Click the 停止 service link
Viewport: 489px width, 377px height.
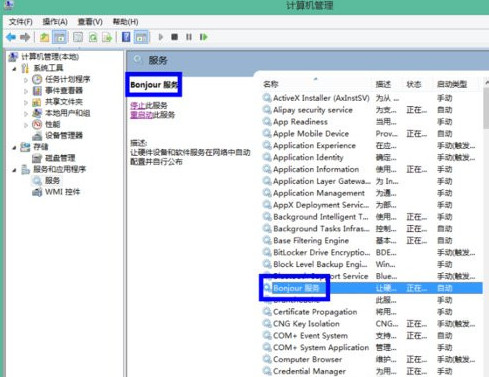138,106
